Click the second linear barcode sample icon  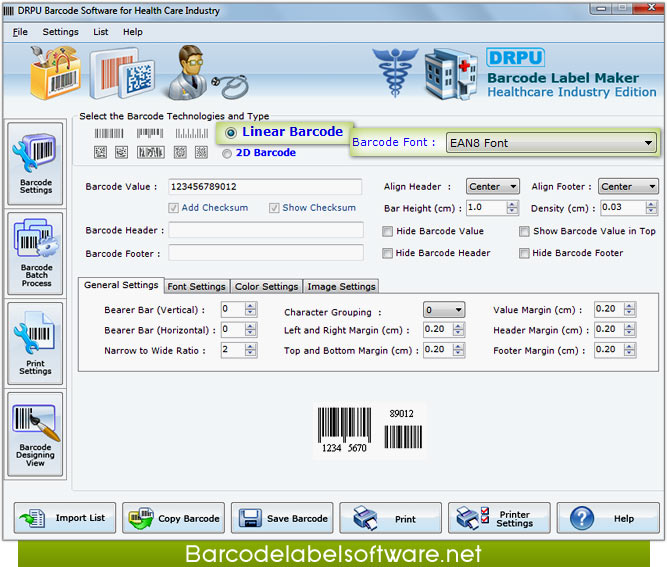(150, 134)
